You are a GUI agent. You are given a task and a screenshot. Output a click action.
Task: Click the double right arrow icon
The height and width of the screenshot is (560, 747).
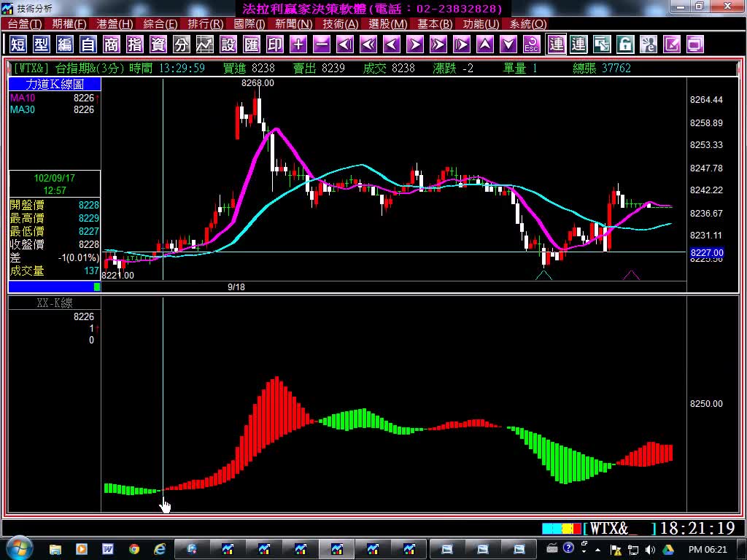coord(438,44)
